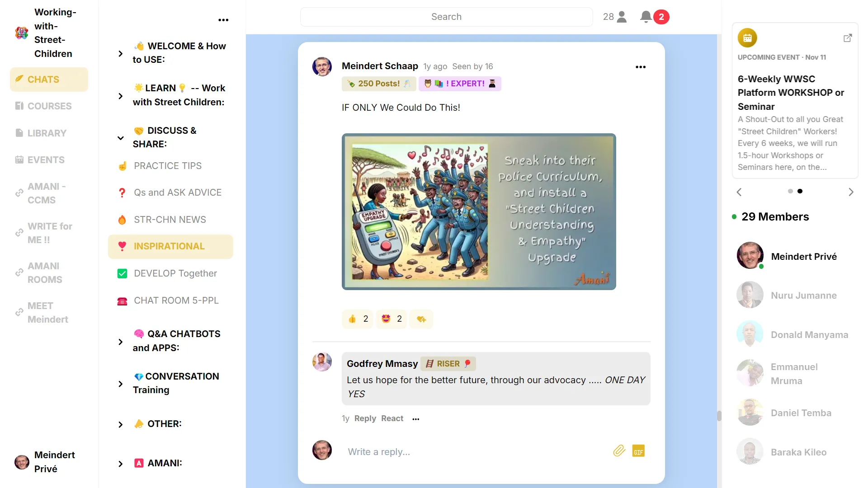Insert a GIF using the GIF icon
This screenshot has height=488, width=868.
[x=638, y=451]
